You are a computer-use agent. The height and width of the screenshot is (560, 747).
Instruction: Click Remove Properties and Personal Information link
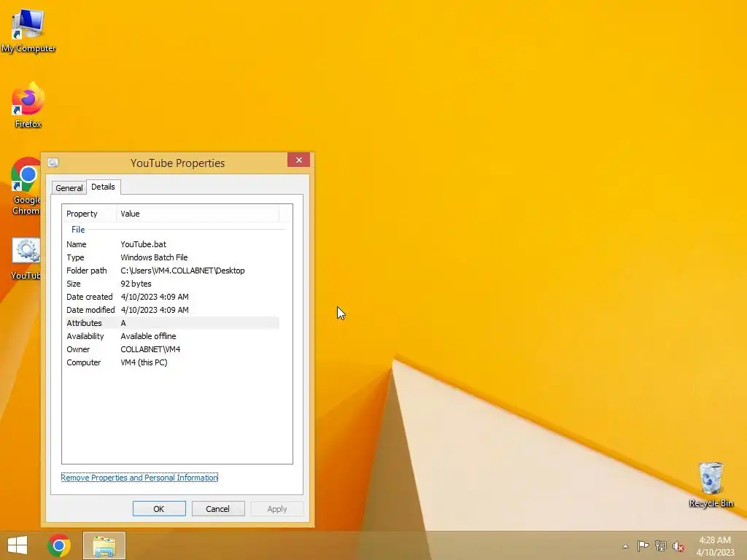click(x=139, y=478)
